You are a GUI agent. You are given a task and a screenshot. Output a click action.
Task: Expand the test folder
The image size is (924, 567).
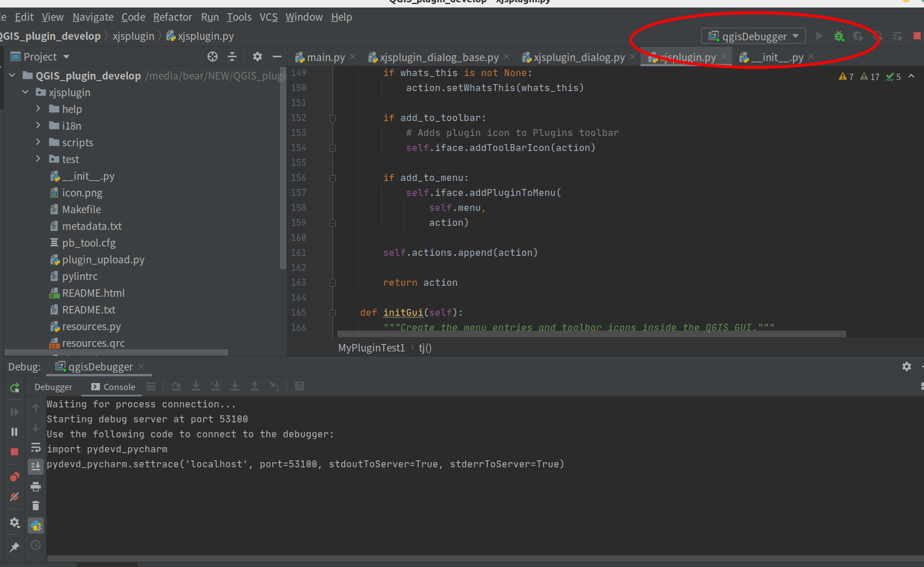point(38,159)
